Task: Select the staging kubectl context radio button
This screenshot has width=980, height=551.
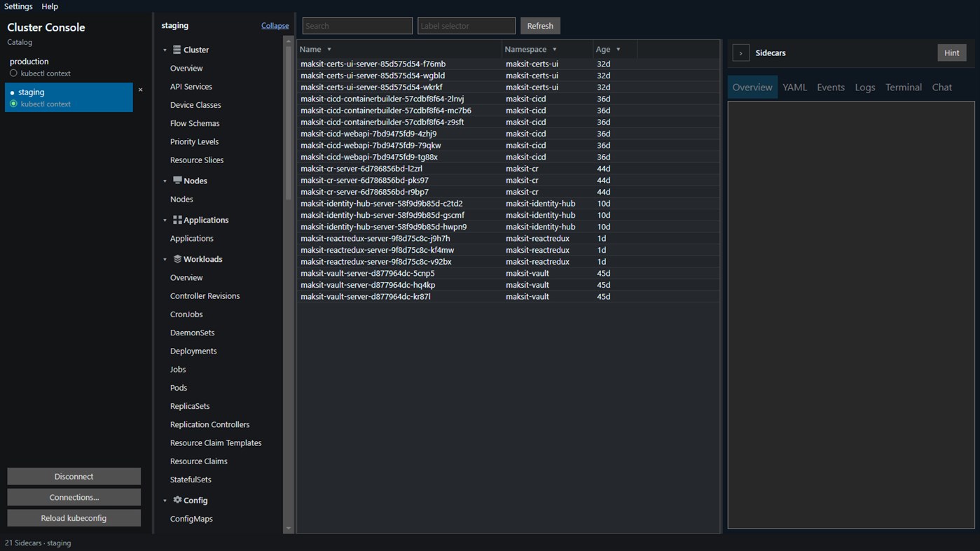Action: coord(13,104)
